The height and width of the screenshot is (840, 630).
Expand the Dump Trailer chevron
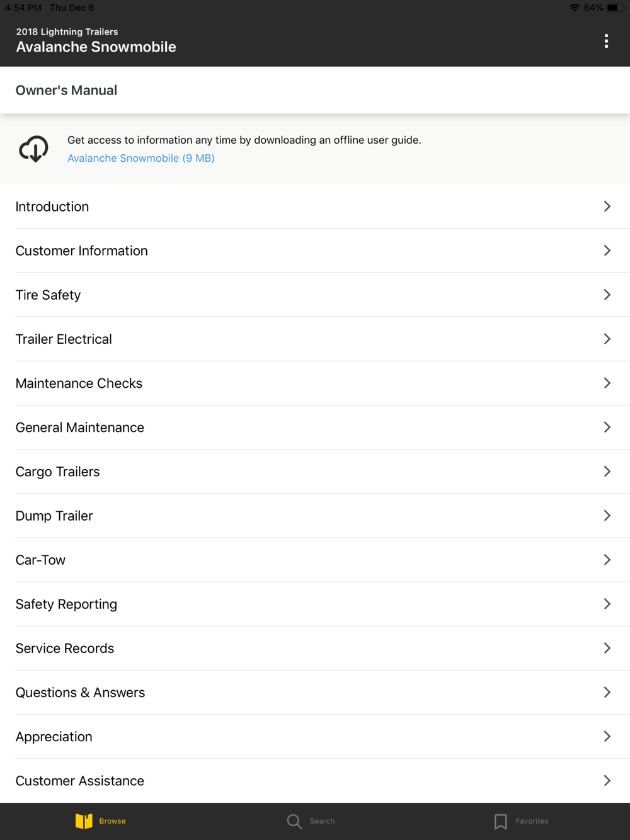(x=607, y=516)
